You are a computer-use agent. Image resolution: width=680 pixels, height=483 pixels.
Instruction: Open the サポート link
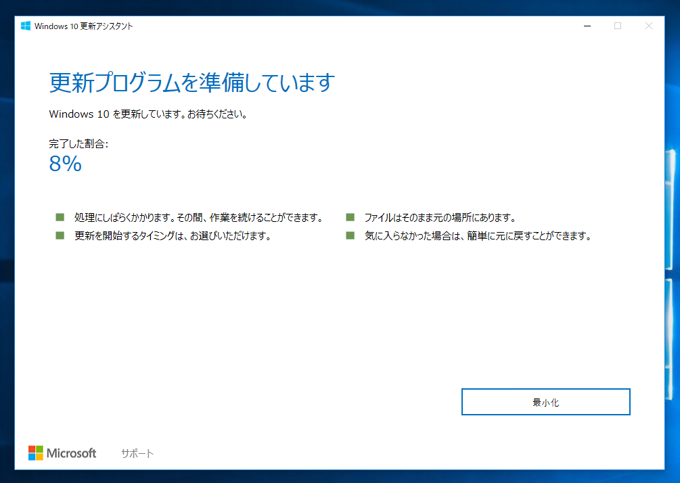(x=137, y=454)
